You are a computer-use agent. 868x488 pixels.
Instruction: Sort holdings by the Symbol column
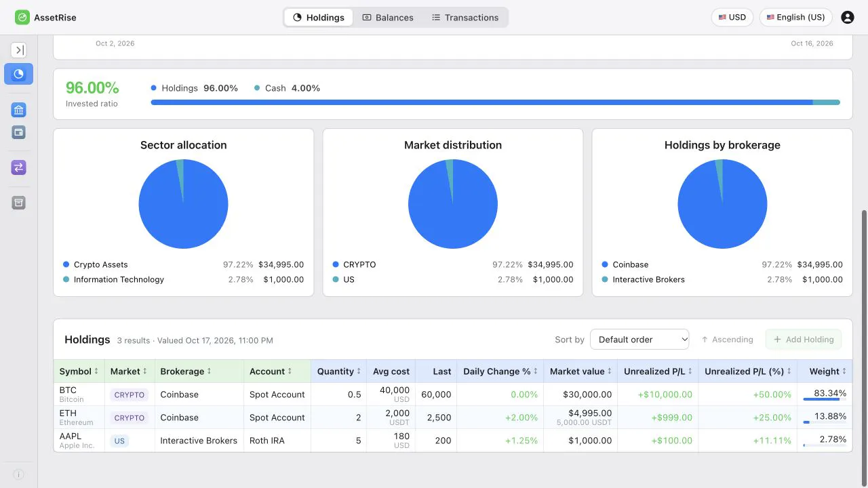(x=79, y=371)
